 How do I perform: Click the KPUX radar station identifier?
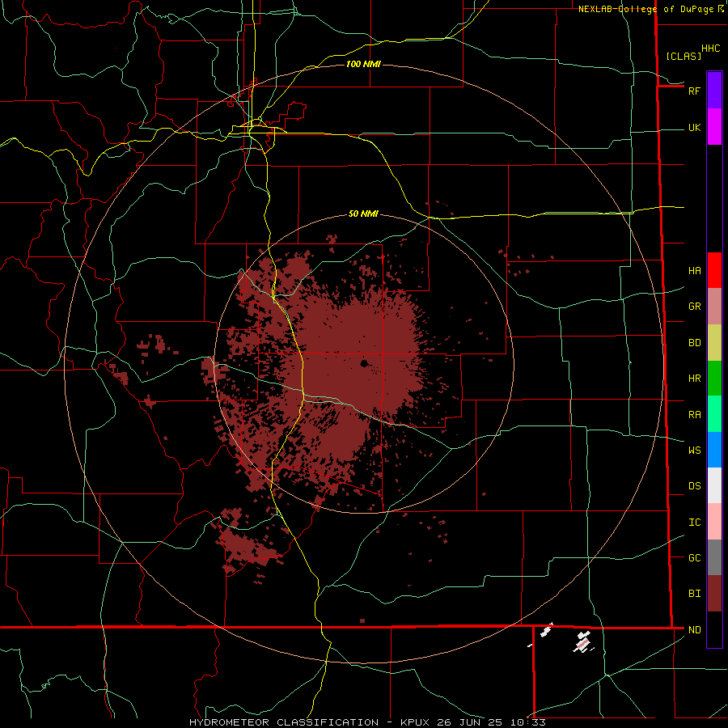[415, 722]
